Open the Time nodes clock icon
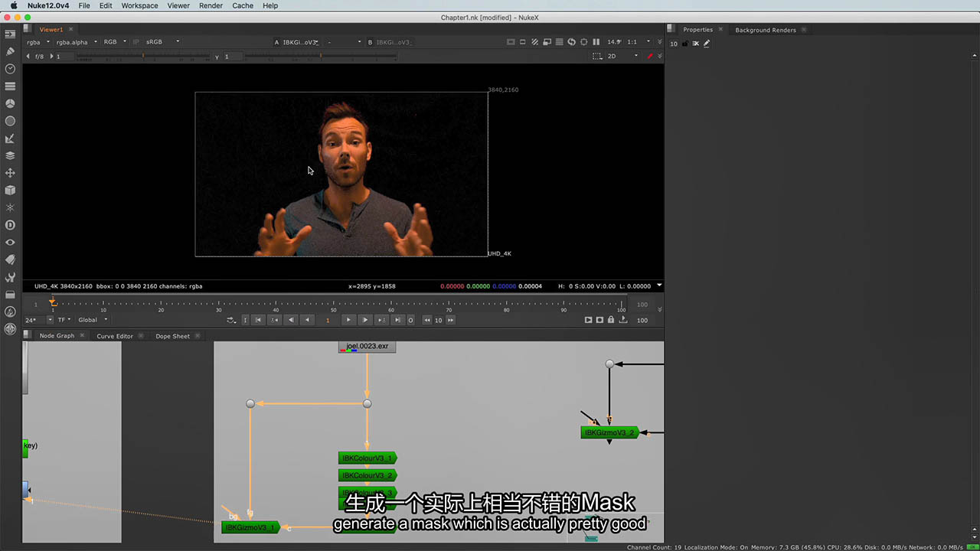The image size is (980, 551). pyautogui.click(x=10, y=69)
